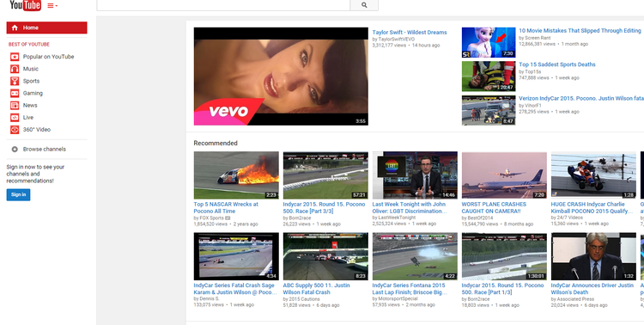This screenshot has height=325, width=644.
Task: Click the 360° Video icon
Action: pos(15,130)
